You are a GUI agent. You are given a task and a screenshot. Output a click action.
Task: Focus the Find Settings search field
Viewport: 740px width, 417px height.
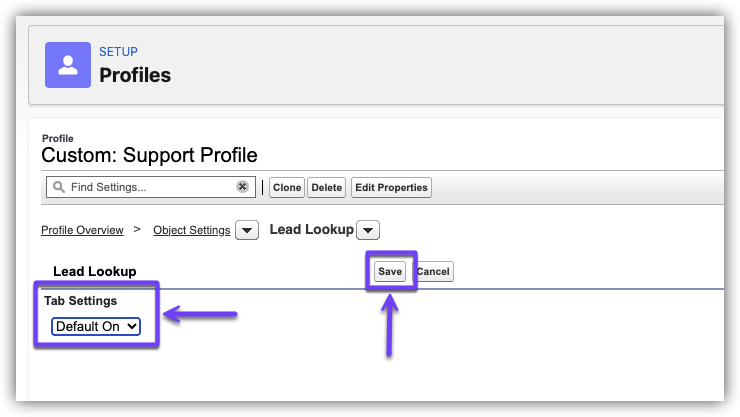150,187
